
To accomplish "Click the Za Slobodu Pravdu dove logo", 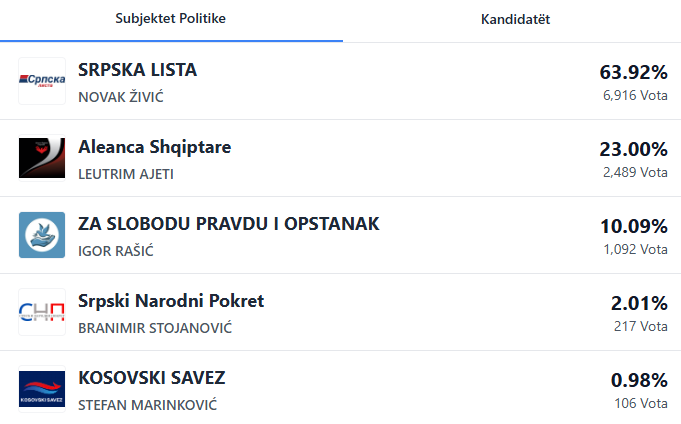I will [x=42, y=235].
